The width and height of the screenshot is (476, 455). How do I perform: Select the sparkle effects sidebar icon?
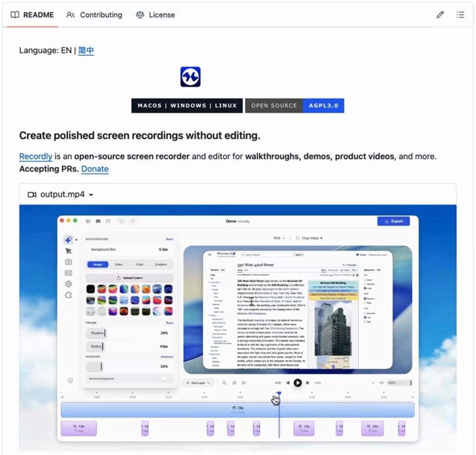tap(68, 240)
